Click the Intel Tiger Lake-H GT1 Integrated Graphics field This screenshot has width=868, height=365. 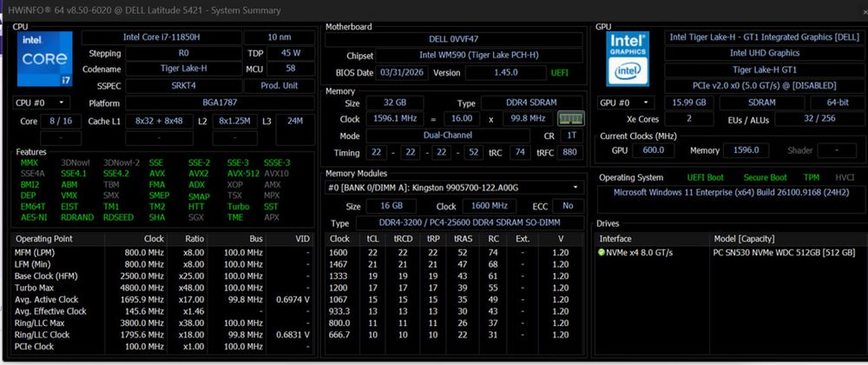pyautogui.click(x=765, y=37)
